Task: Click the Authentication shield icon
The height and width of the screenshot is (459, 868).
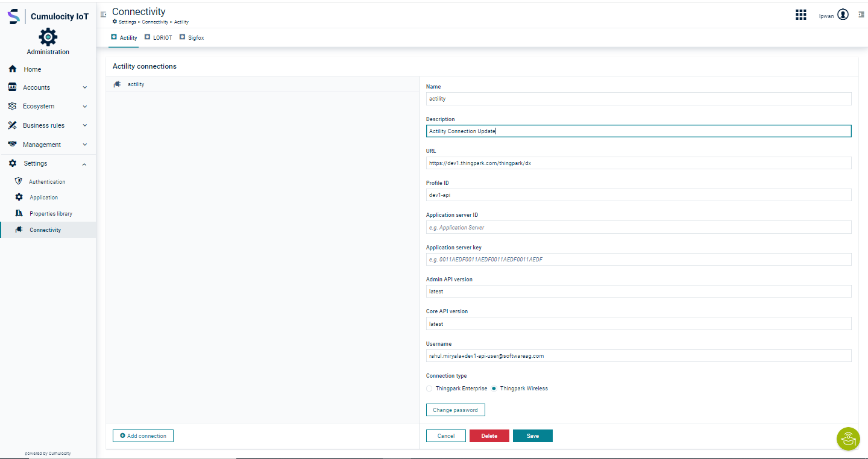Action: point(19,181)
